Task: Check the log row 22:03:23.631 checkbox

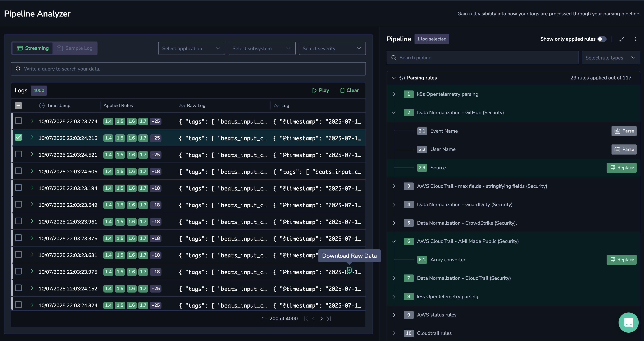Action: click(18, 255)
